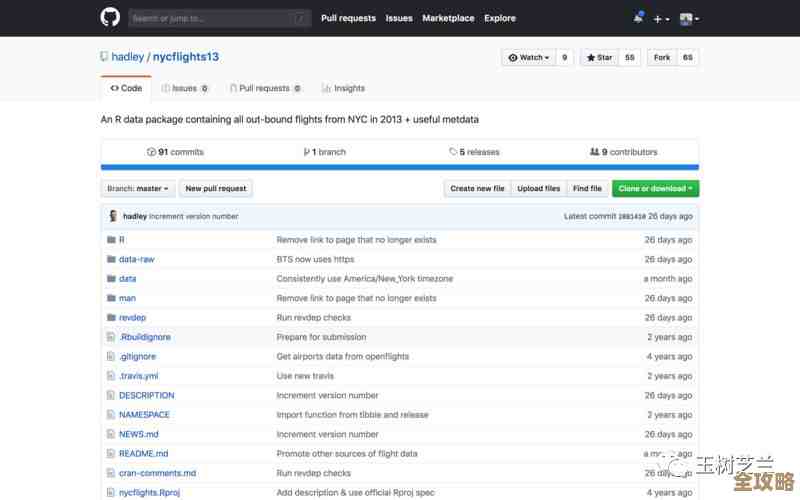Switch to the Insights tab
This screenshot has width=800, height=500.
coord(343,88)
